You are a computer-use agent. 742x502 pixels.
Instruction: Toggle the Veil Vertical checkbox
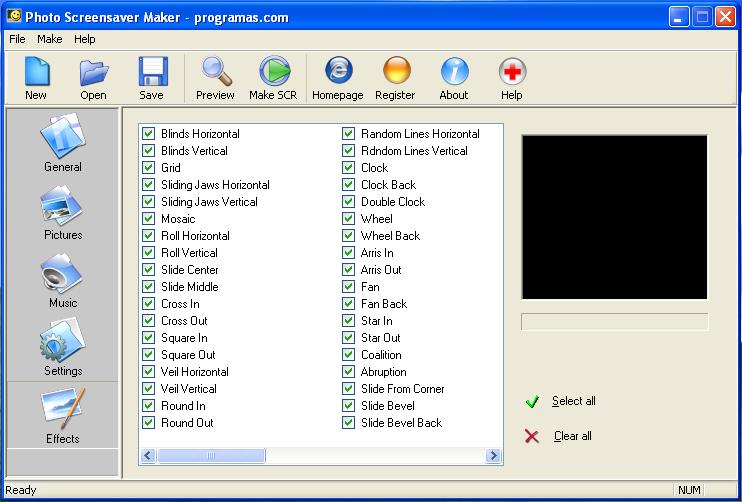pyautogui.click(x=149, y=388)
